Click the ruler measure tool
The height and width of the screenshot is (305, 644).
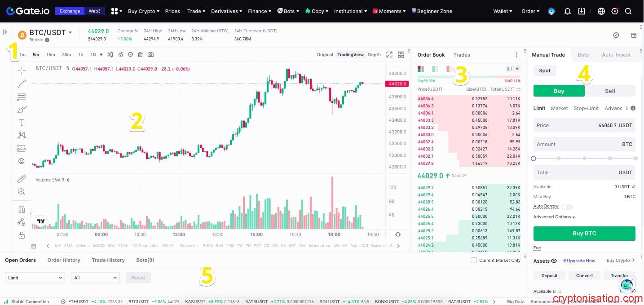(22, 179)
